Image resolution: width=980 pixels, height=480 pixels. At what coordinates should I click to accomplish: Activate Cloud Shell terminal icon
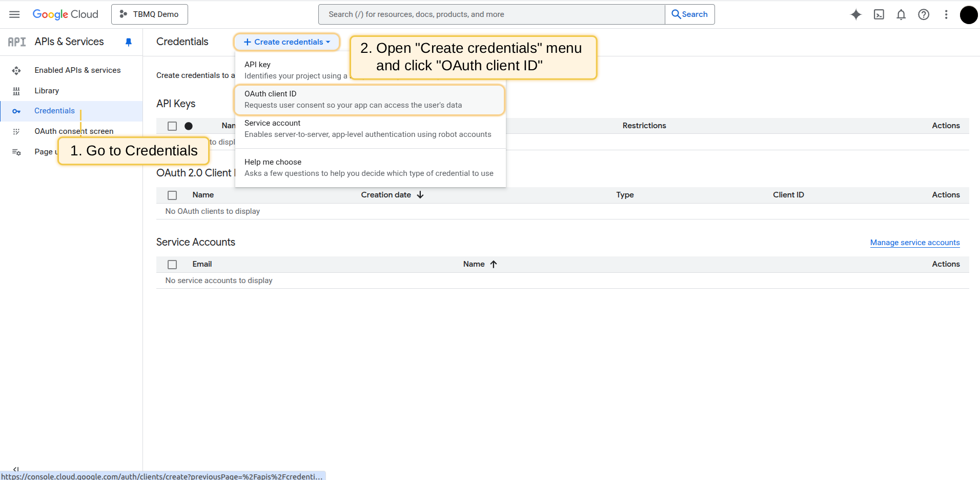point(879,14)
